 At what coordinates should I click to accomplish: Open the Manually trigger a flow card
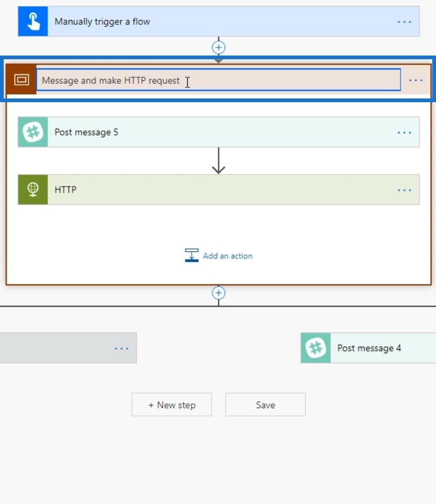coord(210,21)
